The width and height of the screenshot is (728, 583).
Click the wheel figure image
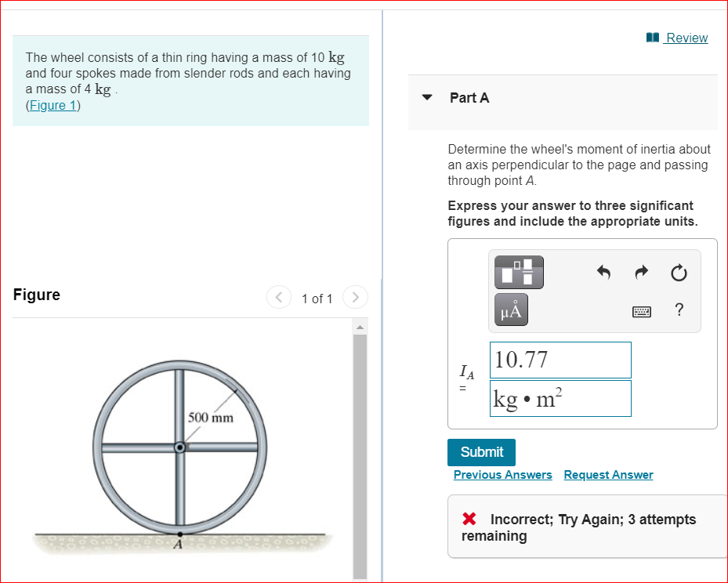coord(181,457)
